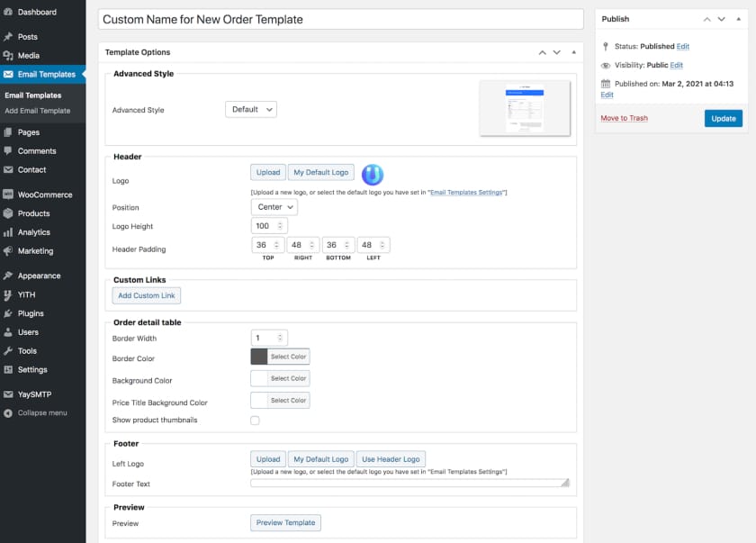Image resolution: width=756 pixels, height=543 pixels.
Task: Click the visibility eye icon in Publish box
Action: [x=606, y=65]
